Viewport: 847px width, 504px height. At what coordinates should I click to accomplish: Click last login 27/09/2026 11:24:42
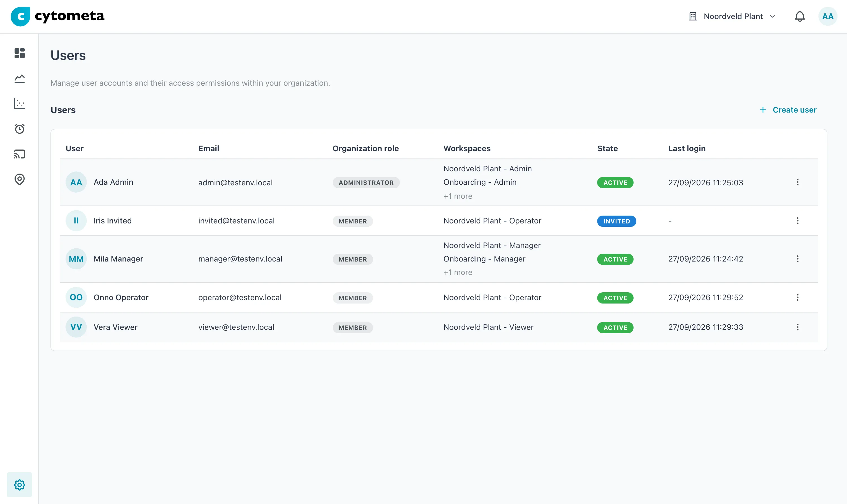(x=705, y=259)
